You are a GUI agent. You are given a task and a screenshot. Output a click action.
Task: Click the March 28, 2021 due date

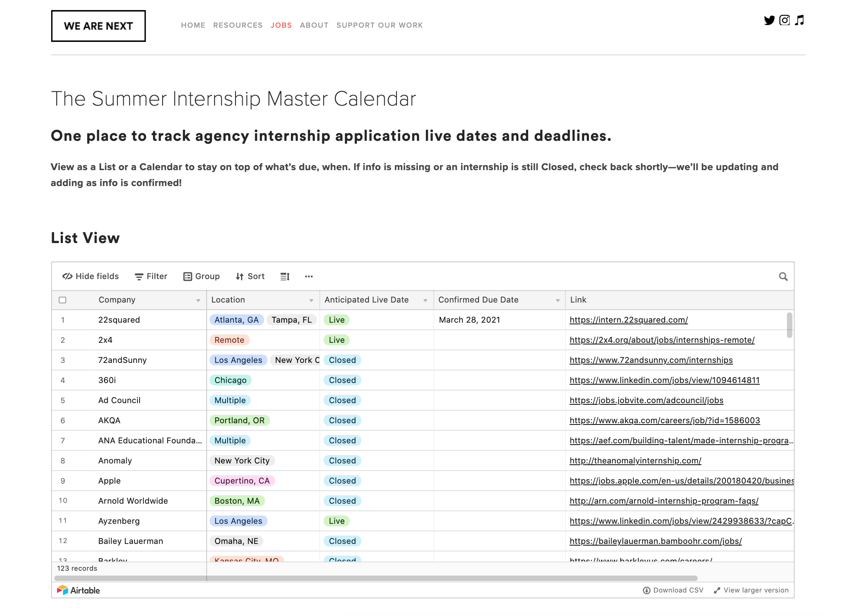[469, 320]
